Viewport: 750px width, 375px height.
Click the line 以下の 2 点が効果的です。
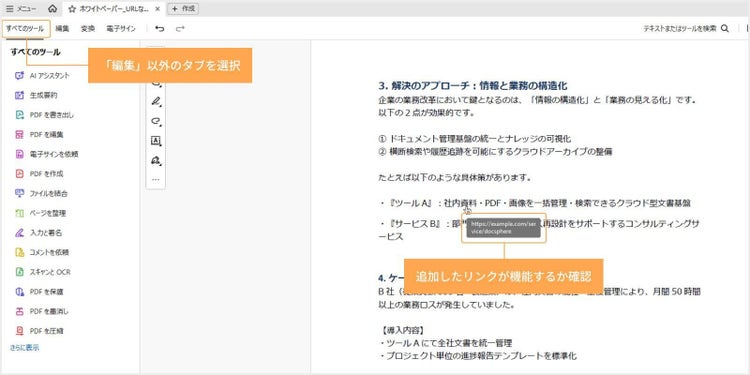click(426, 113)
